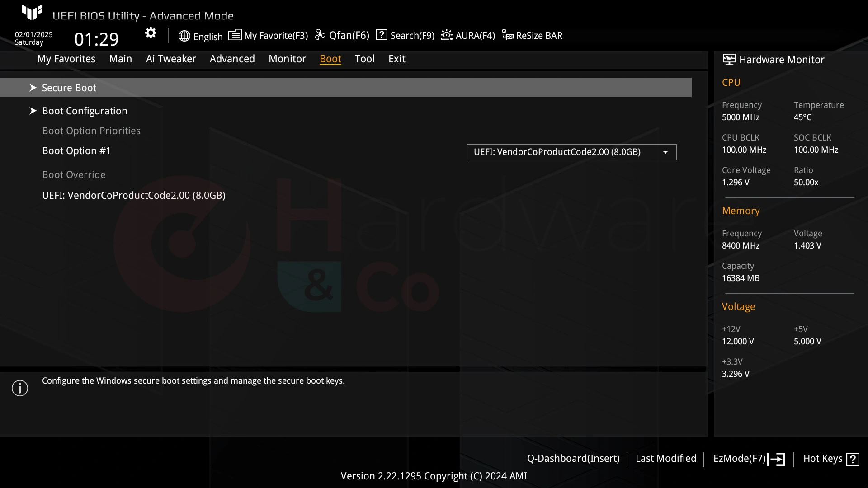This screenshot has height=488, width=868.
Task: Open the Exit menu tab
Action: click(396, 58)
